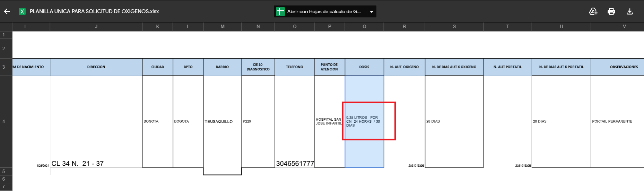Click the Google Sheets plus icon
Viewport: 644px width, 191px height.
tap(280, 11)
